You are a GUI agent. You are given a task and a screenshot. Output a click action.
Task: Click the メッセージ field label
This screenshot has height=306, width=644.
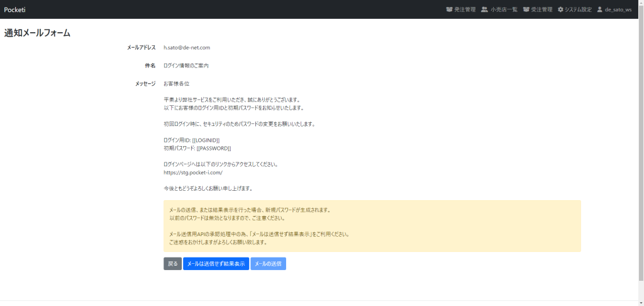[x=145, y=84]
